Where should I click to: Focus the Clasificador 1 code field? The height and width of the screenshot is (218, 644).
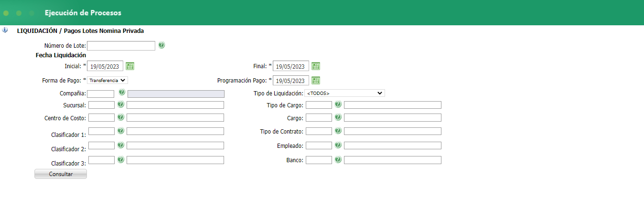tap(101, 131)
